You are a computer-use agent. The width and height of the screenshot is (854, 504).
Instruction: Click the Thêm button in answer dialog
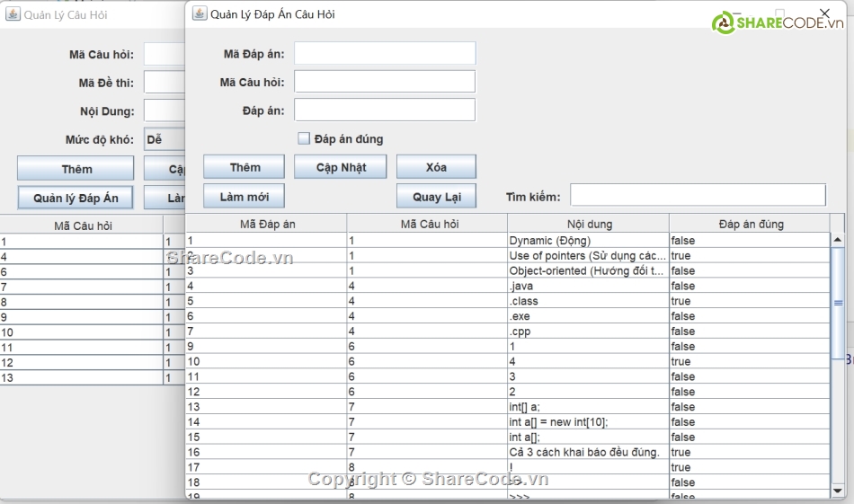pos(244,167)
